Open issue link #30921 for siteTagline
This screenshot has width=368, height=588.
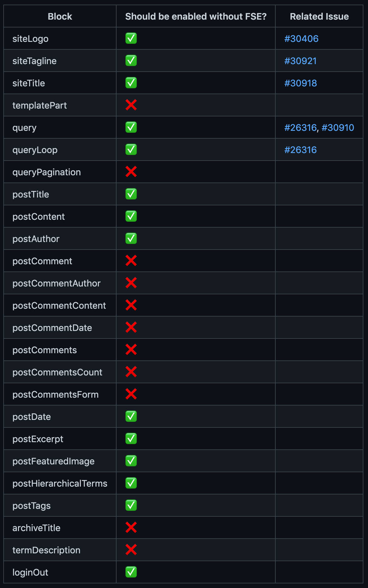pos(300,61)
